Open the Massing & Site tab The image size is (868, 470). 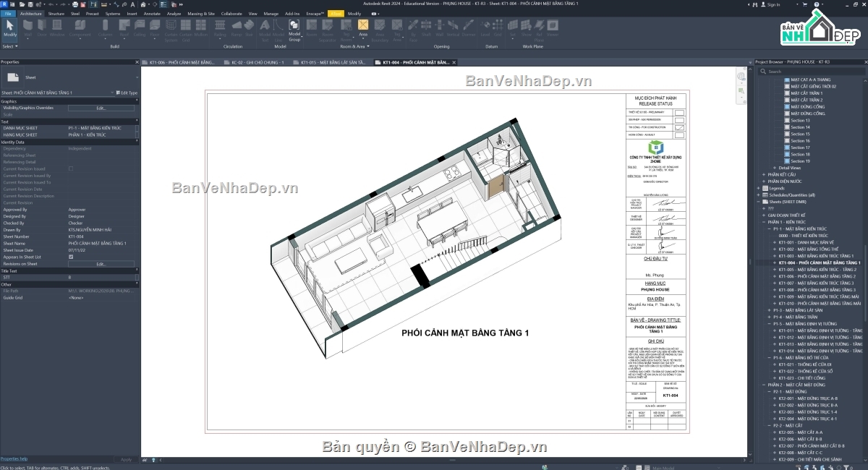(x=201, y=14)
